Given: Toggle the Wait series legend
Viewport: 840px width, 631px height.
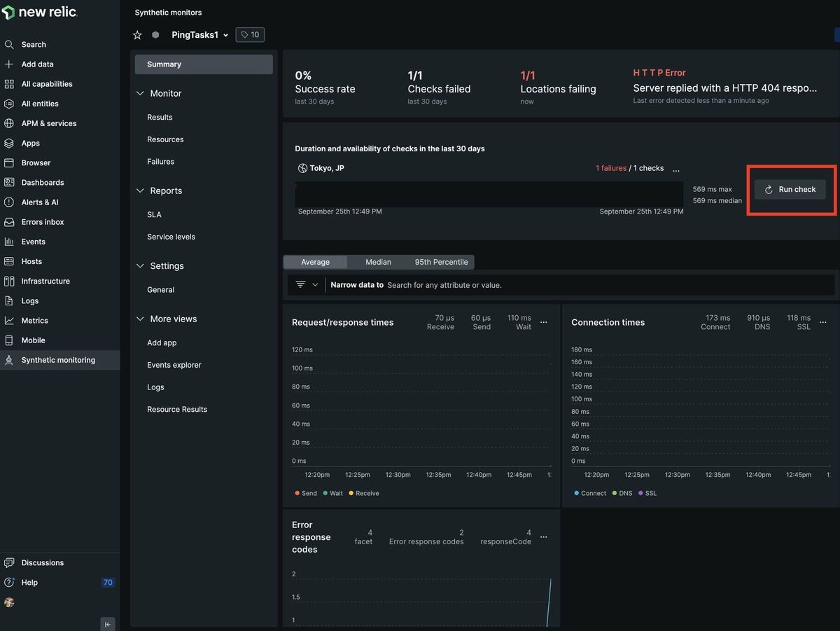Looking at the screenshot, I should pos(333,493).
